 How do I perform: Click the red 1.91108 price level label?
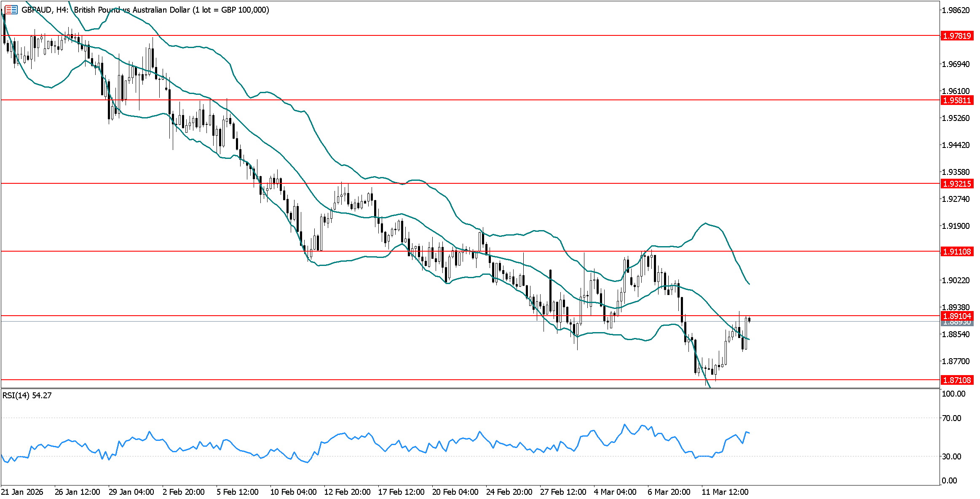pyautogui.click(x=957, y=252)
